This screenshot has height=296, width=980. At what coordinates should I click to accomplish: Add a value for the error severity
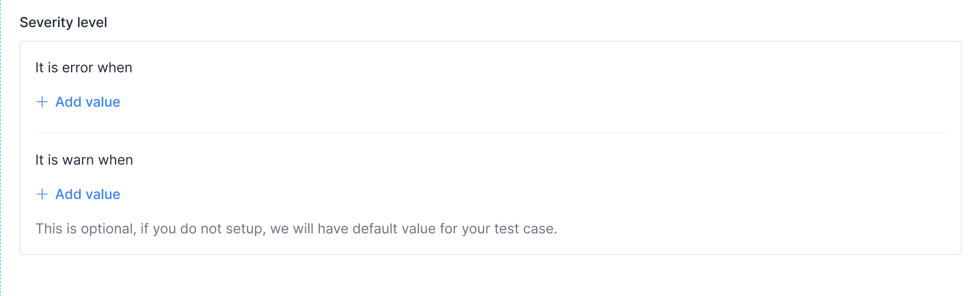tap(87, 102)
